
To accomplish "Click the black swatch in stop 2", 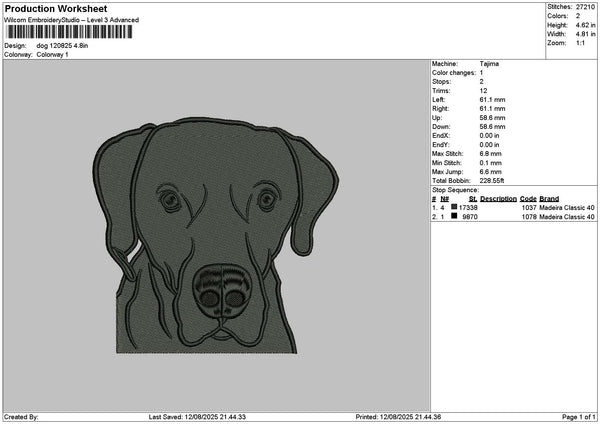I will (x=454, y=216).
